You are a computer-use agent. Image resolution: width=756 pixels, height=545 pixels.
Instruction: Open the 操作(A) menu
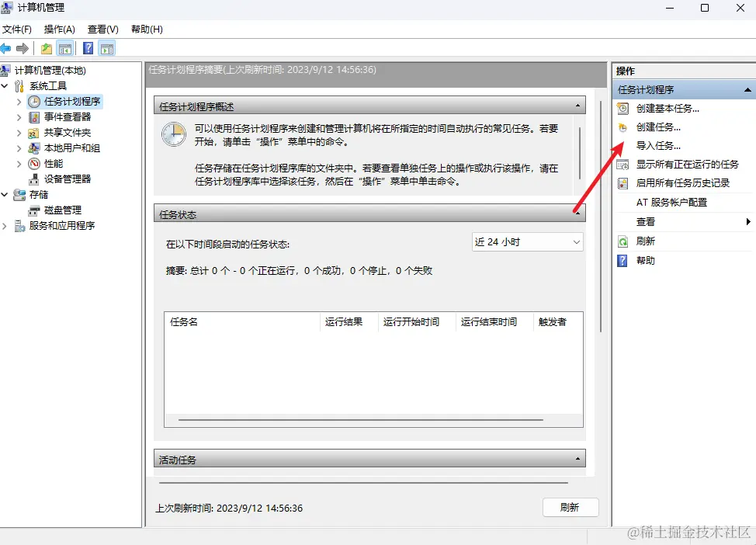click(x=59, y=30)
